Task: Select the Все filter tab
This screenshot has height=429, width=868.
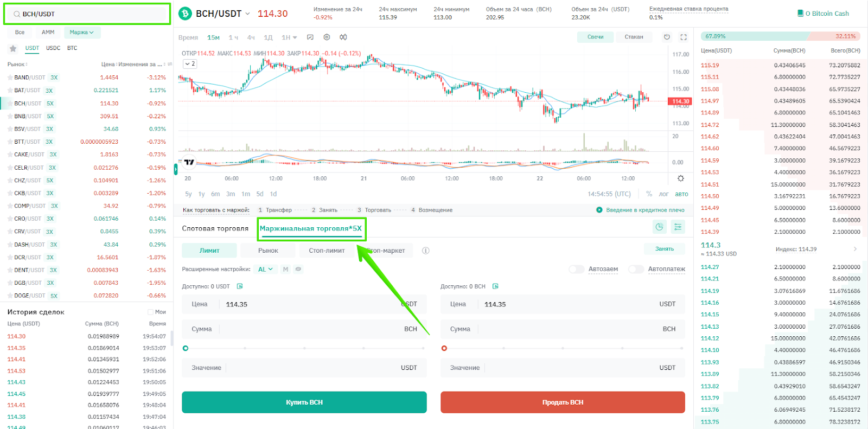Action: tap(20, 33)
